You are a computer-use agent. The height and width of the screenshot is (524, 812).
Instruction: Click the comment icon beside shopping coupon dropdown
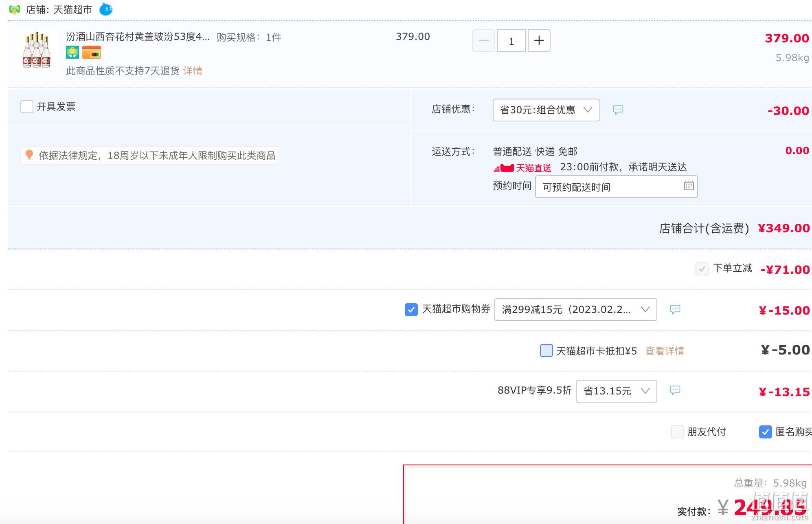tap(675, 310)
